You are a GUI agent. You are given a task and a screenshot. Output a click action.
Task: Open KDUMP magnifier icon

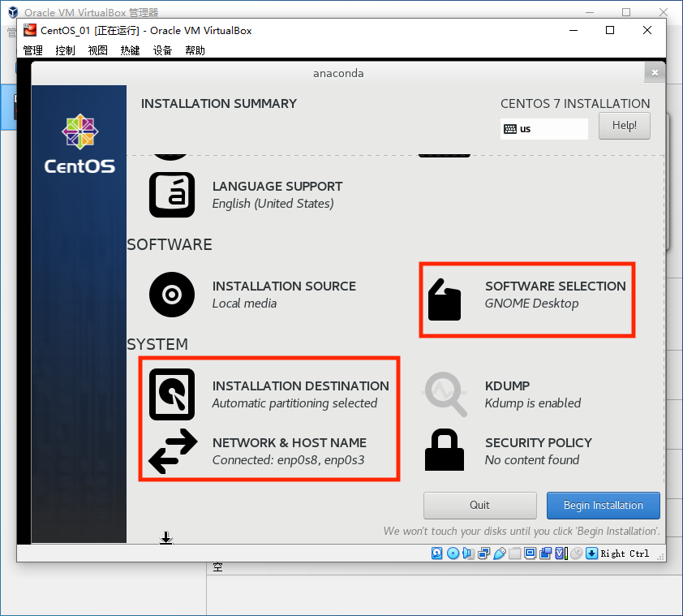[445, 394]
